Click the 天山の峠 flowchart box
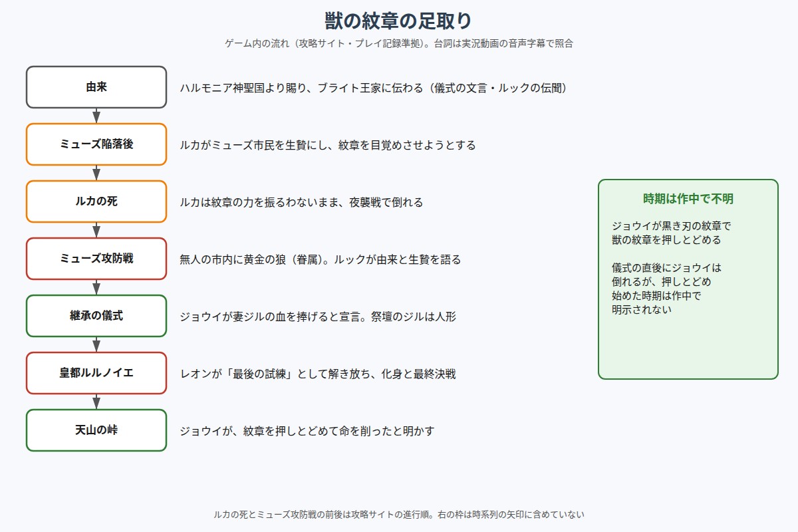This screenshot has width=798, height=532. (x=96, y=430)
